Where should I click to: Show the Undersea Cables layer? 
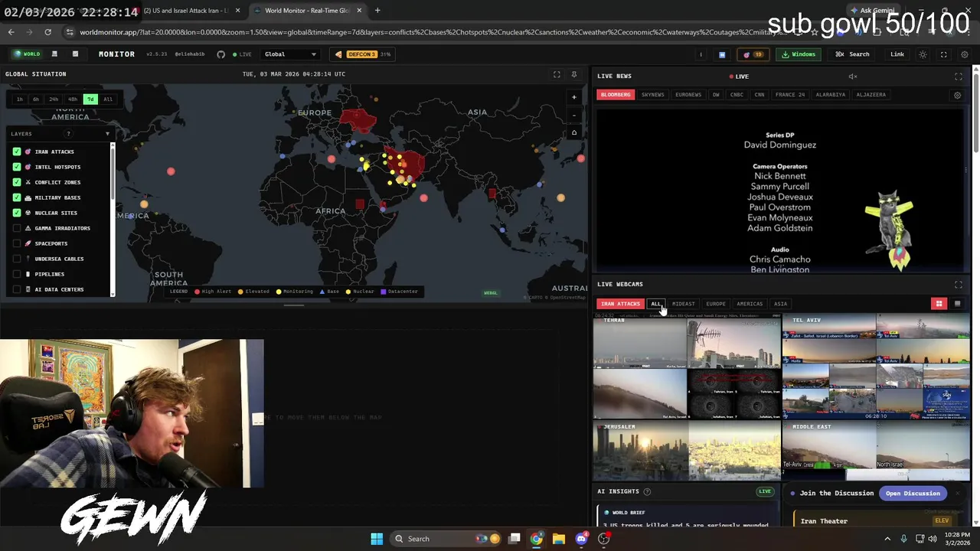tap(17, 259)
